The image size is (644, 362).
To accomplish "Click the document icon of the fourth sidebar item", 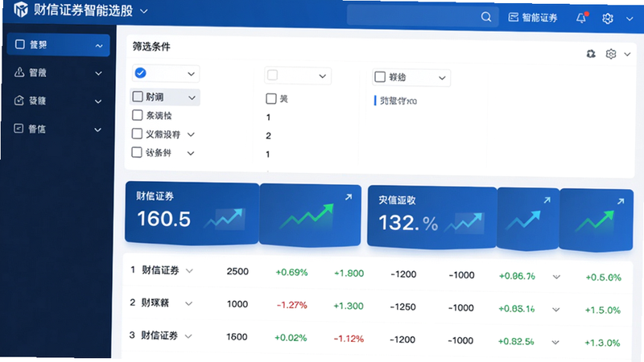I will point(19,129).
